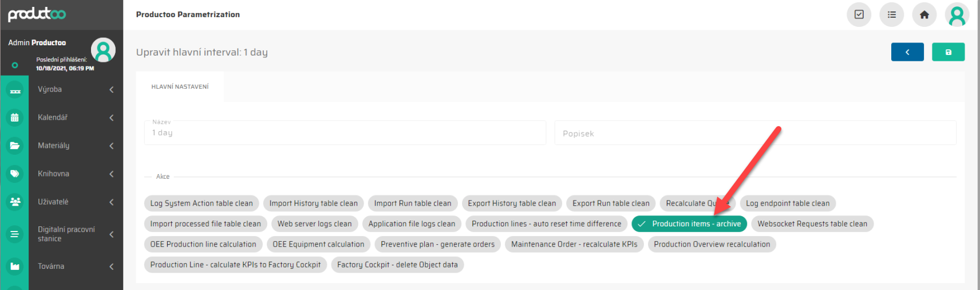Click the Uživatelé users sidebar icon

pos(15,202)
